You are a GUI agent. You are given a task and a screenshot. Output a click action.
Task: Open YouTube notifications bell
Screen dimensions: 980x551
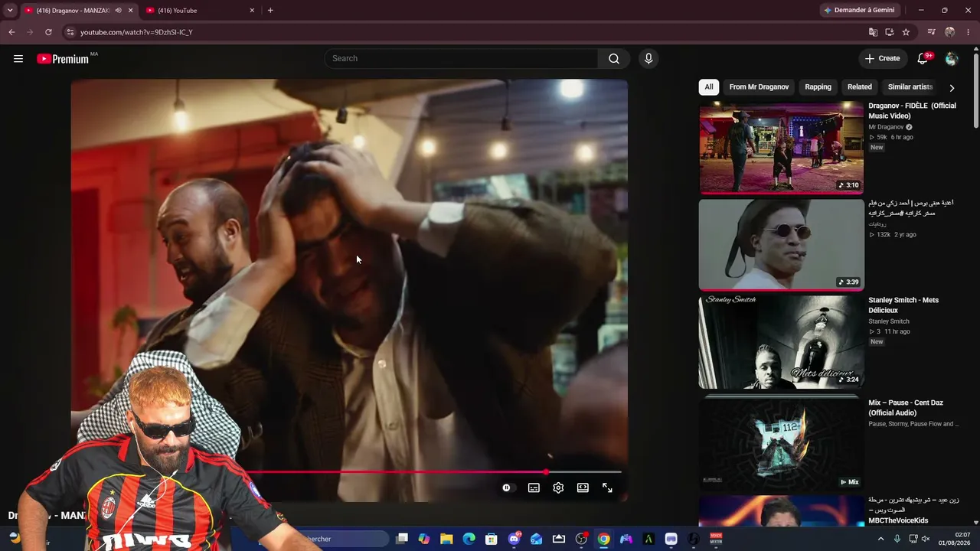(x=923, y=59)
